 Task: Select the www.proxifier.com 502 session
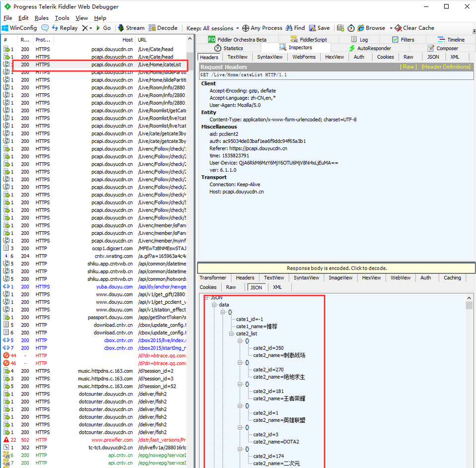coord(95,440)
